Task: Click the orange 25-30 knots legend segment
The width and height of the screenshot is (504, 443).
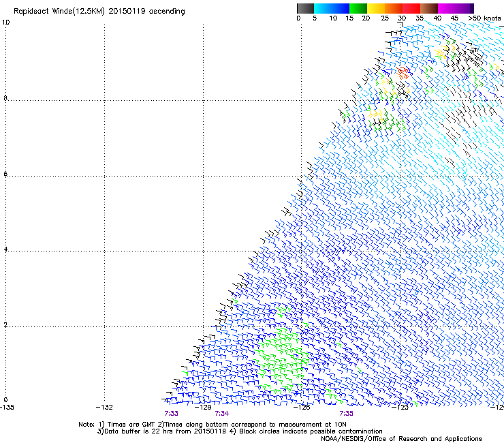Action: [394, 8]
